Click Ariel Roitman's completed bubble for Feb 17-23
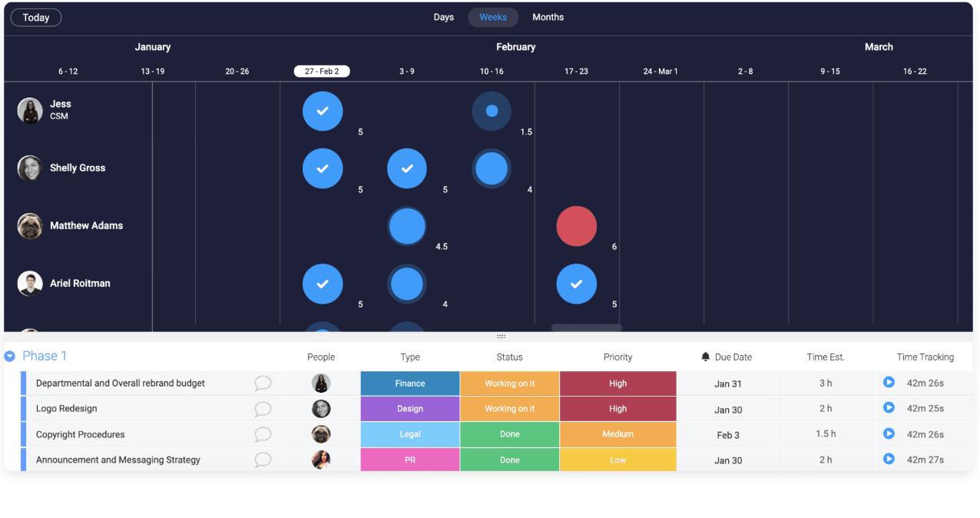 tap(576, 284)
